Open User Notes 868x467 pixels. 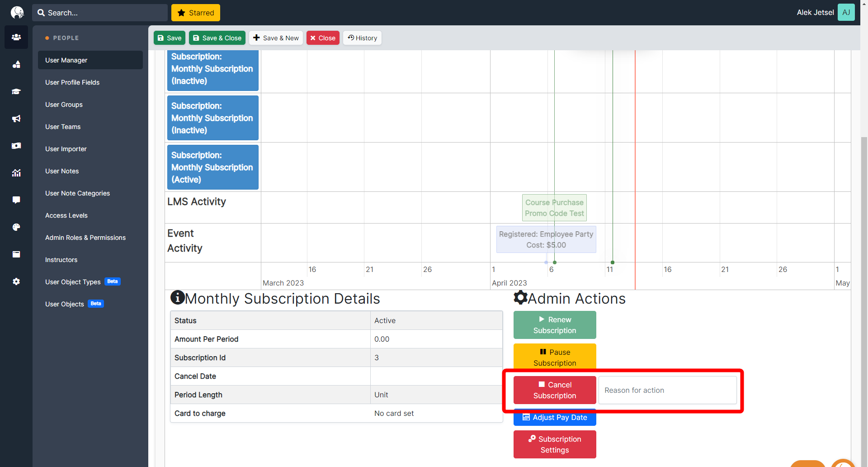coord(90,171)
